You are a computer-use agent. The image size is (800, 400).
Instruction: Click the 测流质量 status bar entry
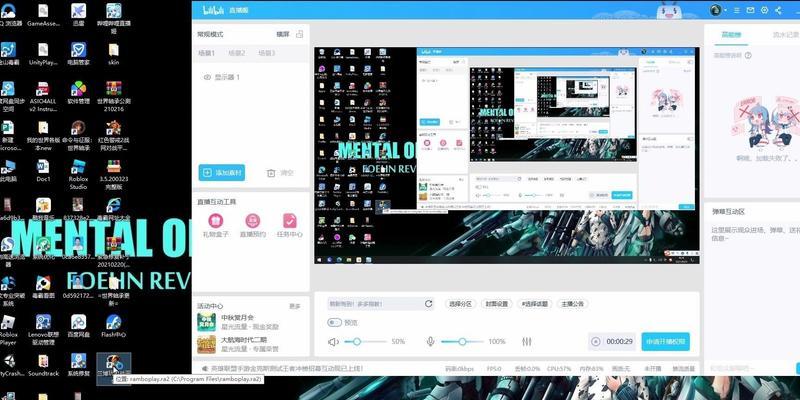[683, 368]
